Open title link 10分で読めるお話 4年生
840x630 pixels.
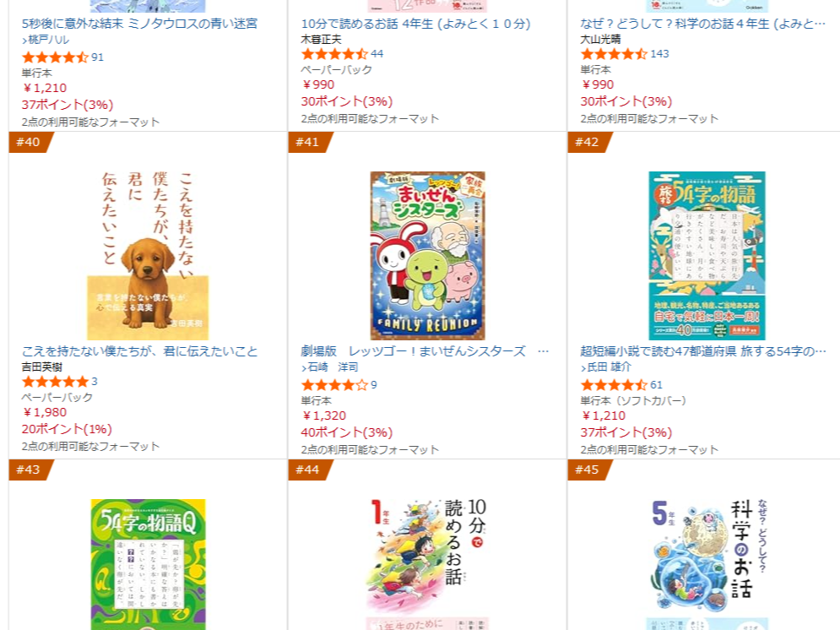pos(415,24)
